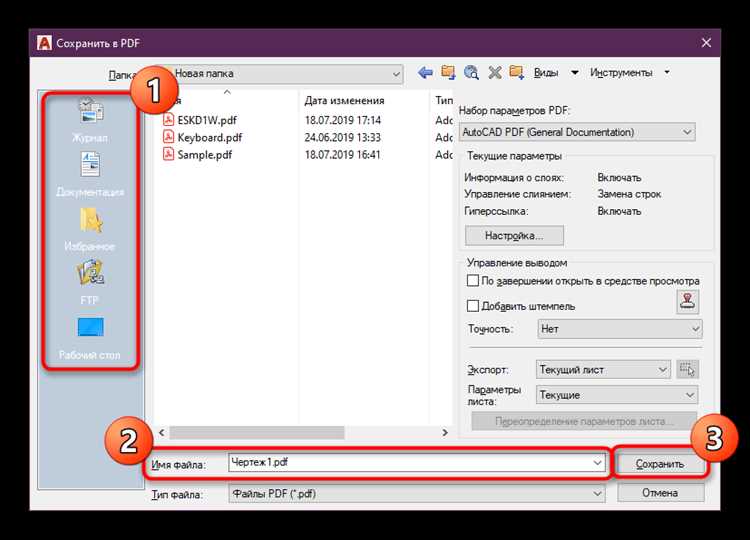Image resolution: width=750 pixels, height=540 pixels.
Task: Click the Сохранить button
Action: click(660, 464)
